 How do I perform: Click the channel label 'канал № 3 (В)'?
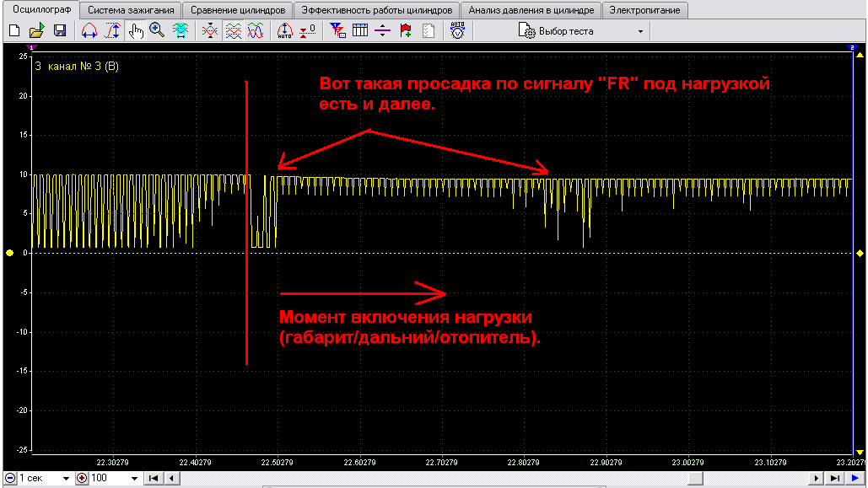83,67
